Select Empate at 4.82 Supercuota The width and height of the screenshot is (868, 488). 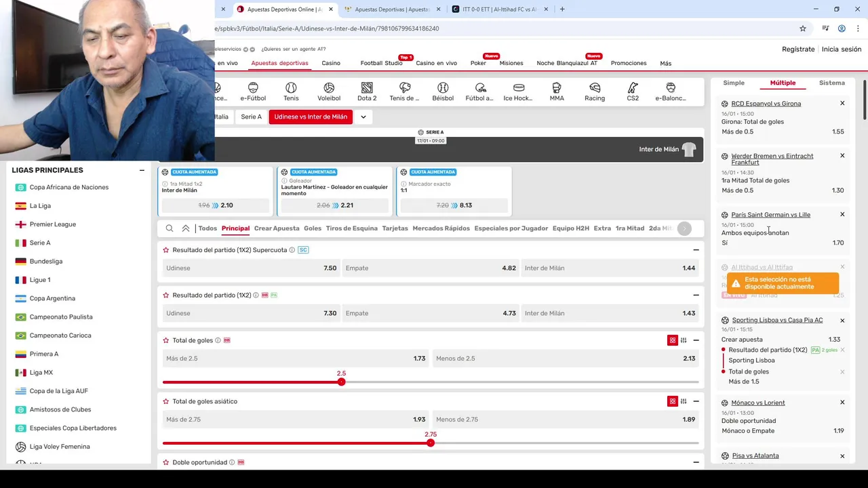[431, 268]
